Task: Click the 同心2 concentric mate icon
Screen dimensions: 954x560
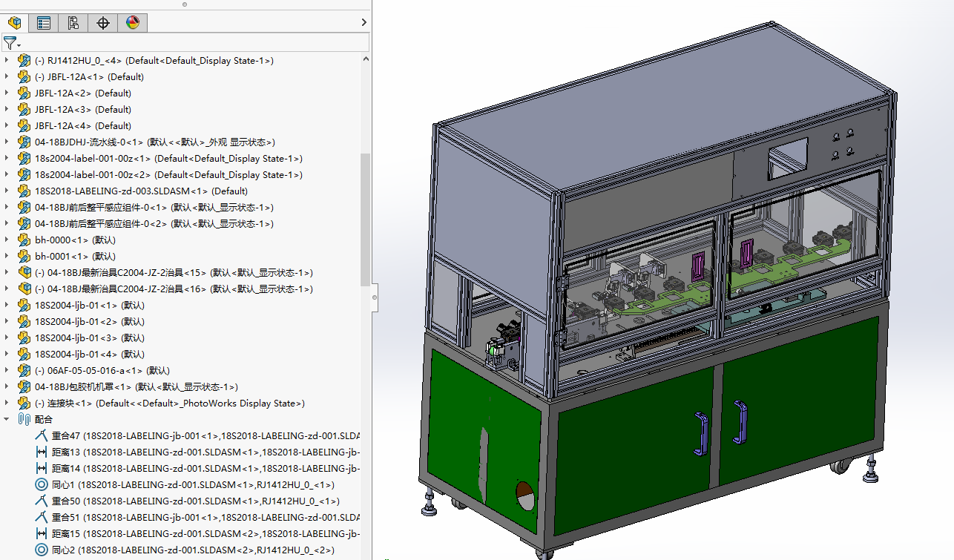Action: [x=42, y=550]
